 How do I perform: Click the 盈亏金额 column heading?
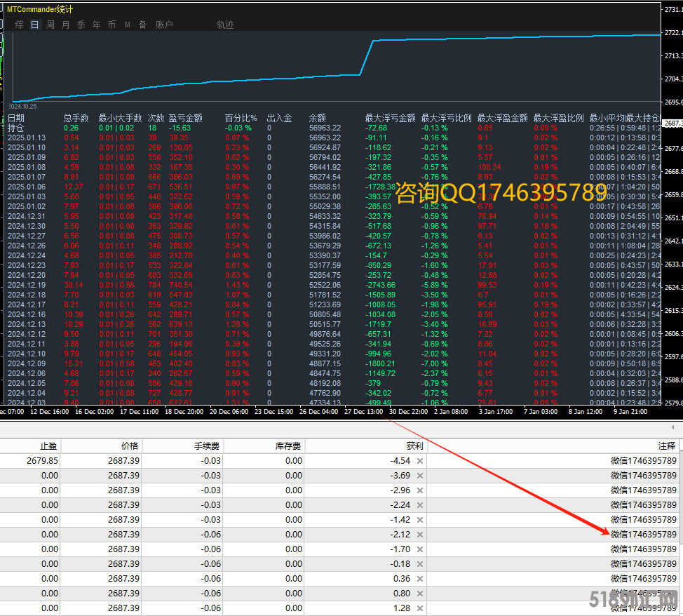coord(186,118)
